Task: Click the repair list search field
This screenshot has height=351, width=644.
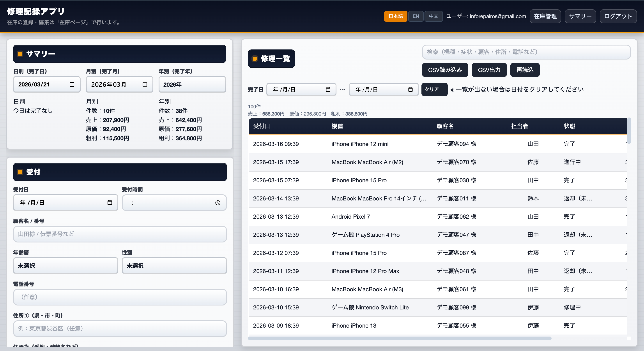Action: pyautogui.click(x=526, y=52)
